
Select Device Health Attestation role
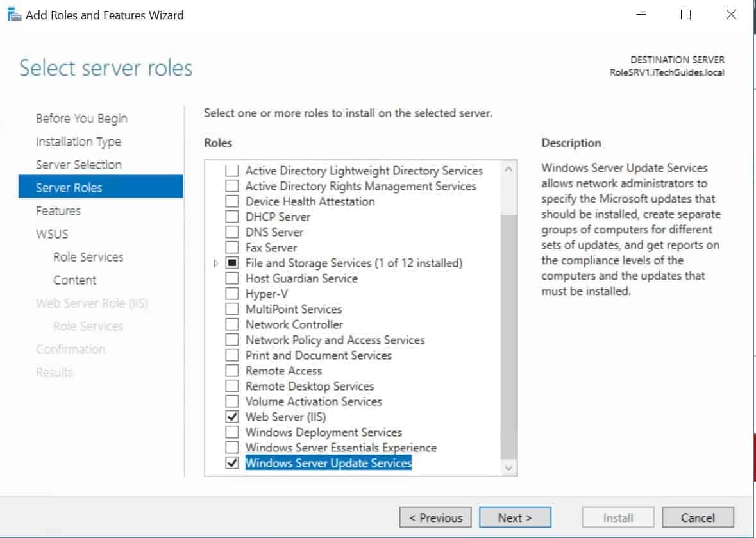[x=232, y=201]
